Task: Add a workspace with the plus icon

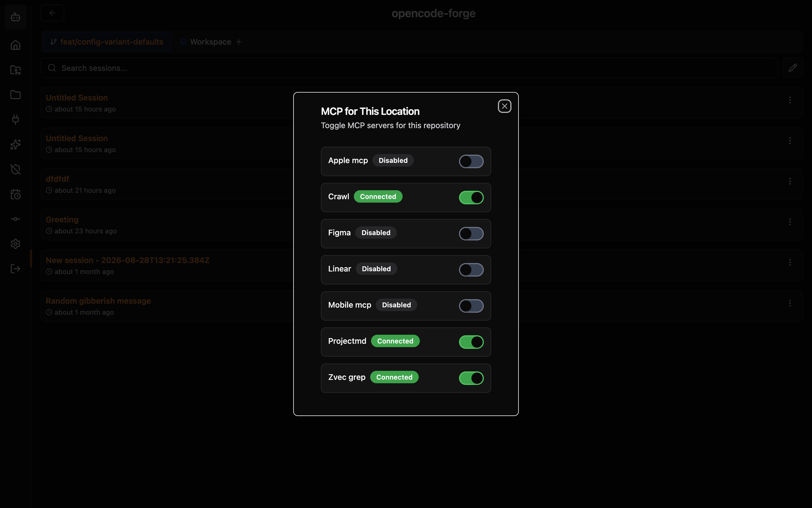Action: click(239, 42)
